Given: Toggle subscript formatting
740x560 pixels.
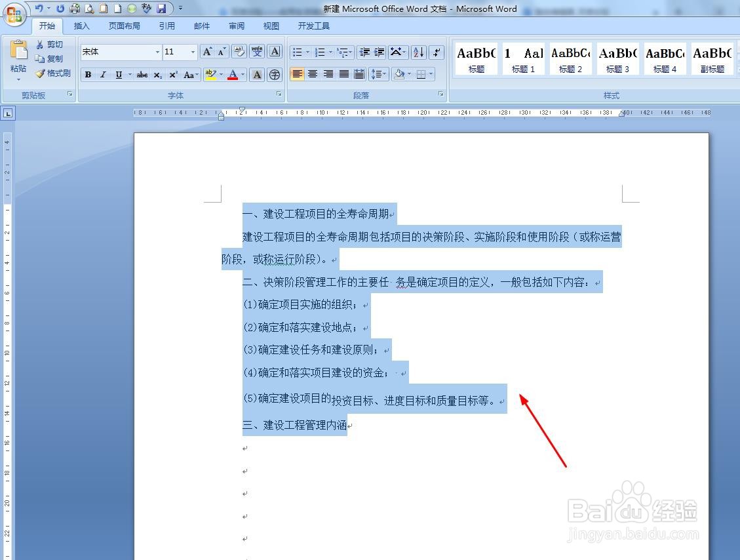Looking at the screenshot, I should 157,75.
